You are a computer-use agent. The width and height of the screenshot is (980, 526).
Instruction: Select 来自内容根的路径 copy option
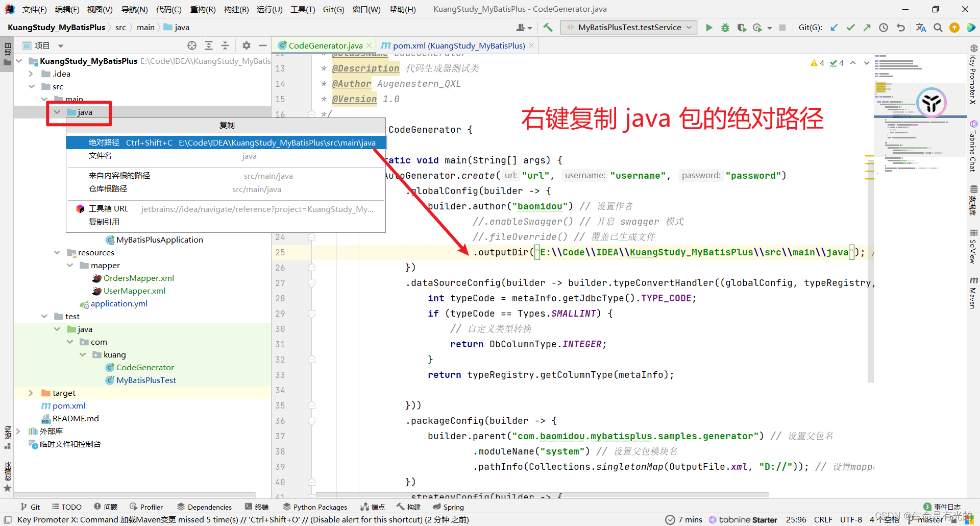click(226, 176)
